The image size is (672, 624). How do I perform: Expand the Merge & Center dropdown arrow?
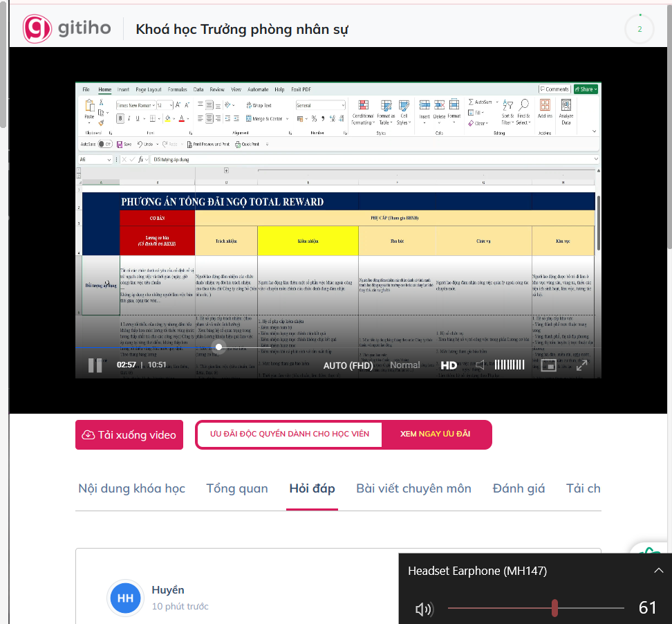tap(287, 119)
